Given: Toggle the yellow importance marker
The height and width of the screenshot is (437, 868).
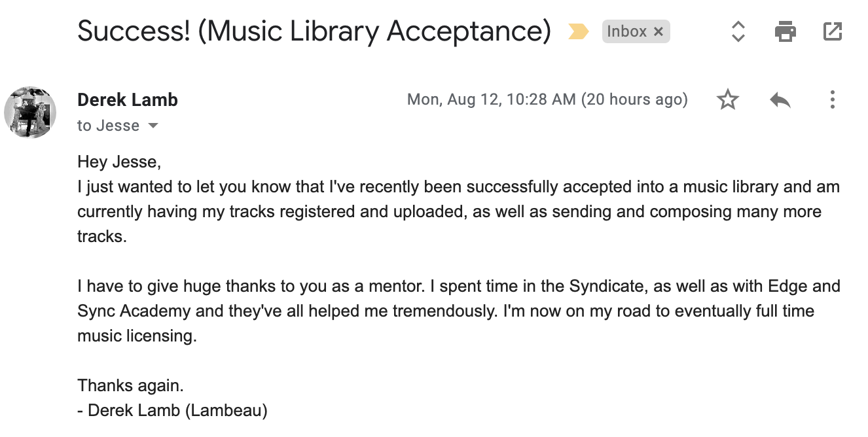Looking at the screenshot, I should click(578, 31).
